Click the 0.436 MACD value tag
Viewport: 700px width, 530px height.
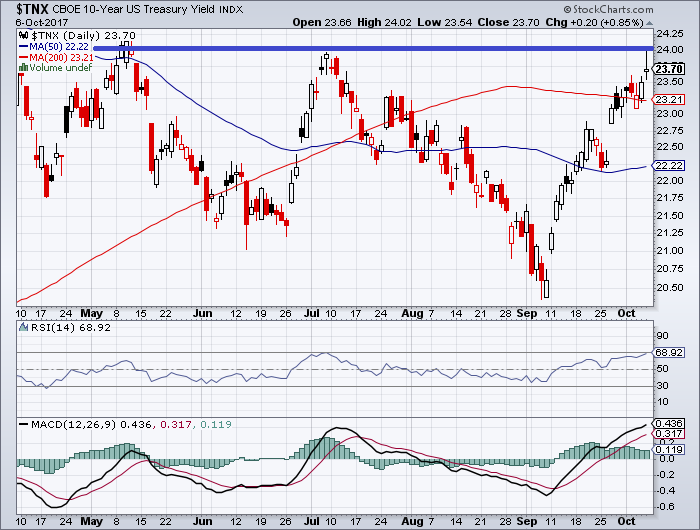tap(667, 423)
